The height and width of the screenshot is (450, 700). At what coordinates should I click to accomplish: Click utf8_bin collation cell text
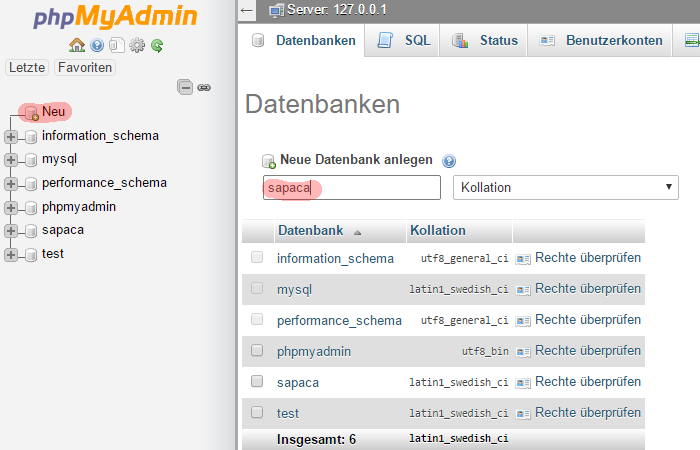click(485, 352)
